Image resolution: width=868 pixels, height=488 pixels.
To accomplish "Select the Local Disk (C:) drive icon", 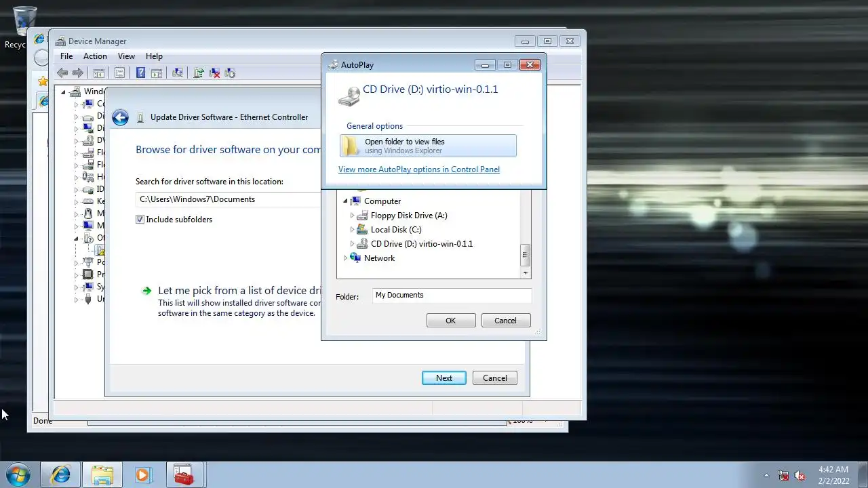I will [x=362, y=230].
